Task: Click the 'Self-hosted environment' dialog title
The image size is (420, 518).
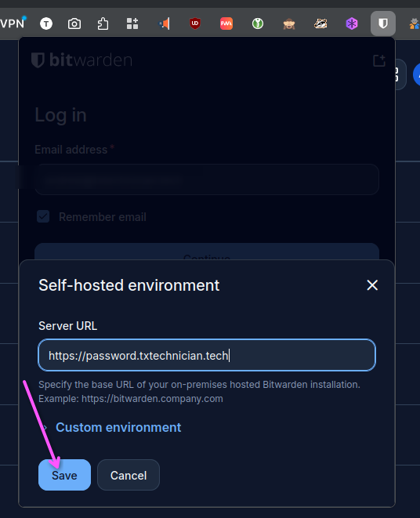Action: pyautogui.click(x=129, y=285)
